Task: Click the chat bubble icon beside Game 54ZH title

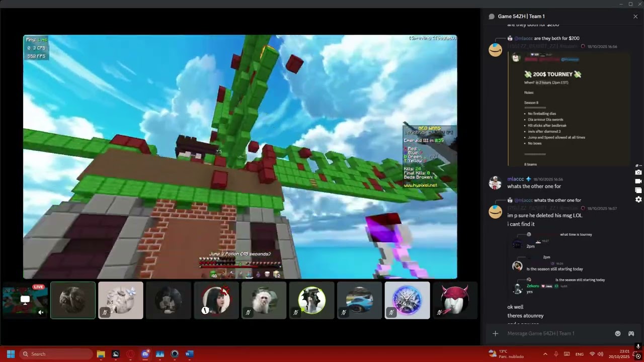Action: 492,17
